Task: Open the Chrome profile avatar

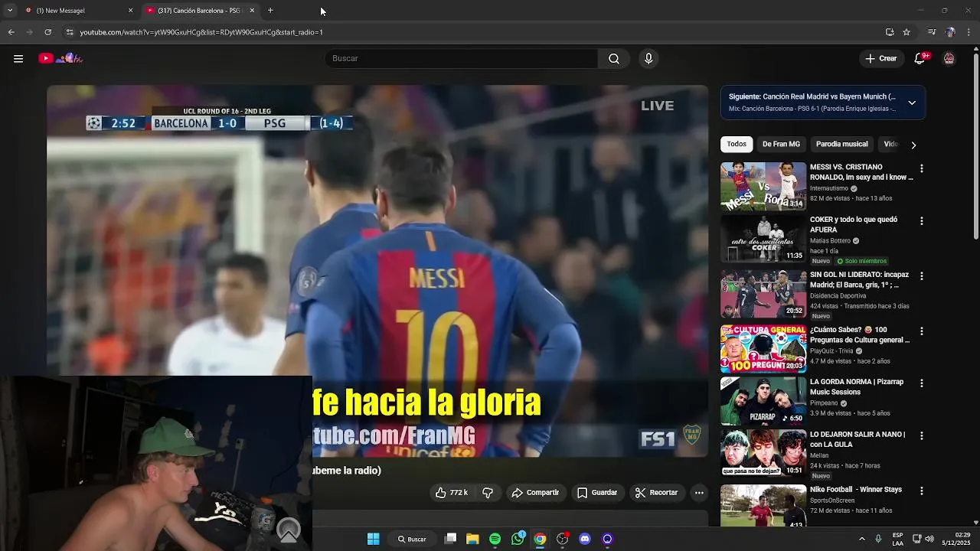Action: [x=950, y=32]
